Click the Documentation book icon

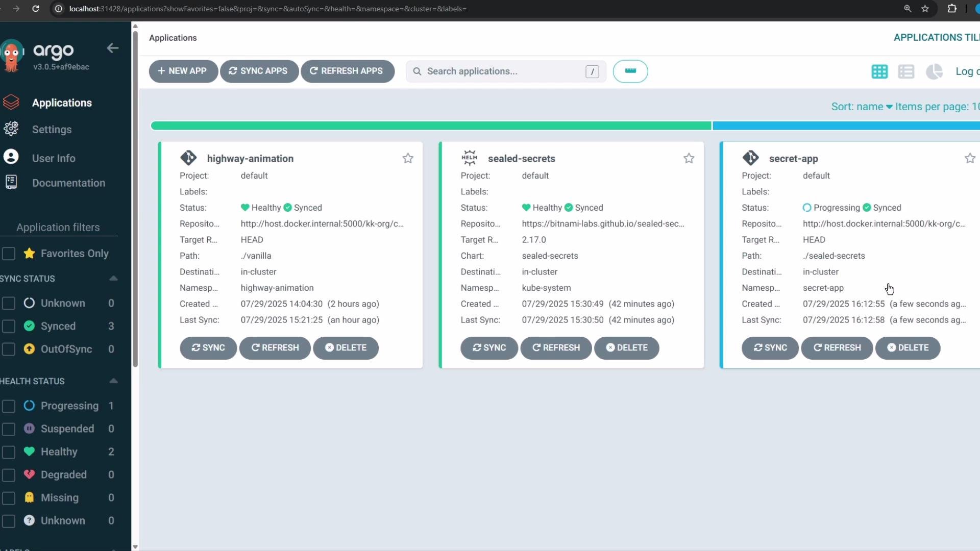pos(11,182)
